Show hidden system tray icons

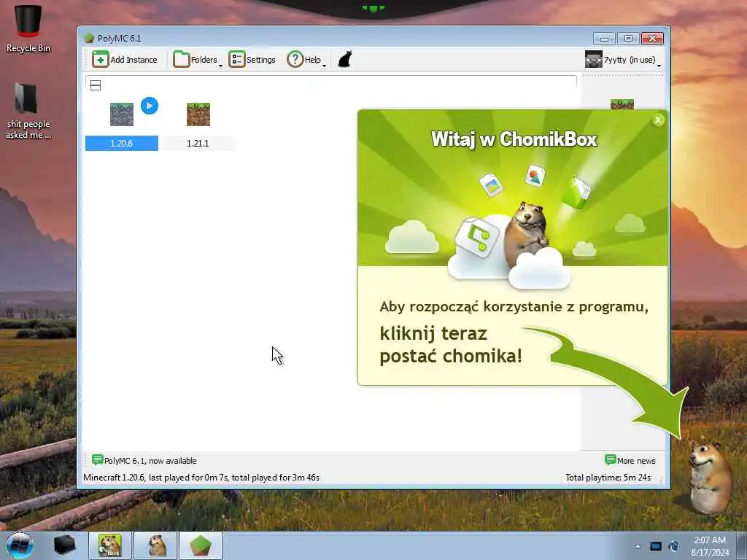(638, 546)
